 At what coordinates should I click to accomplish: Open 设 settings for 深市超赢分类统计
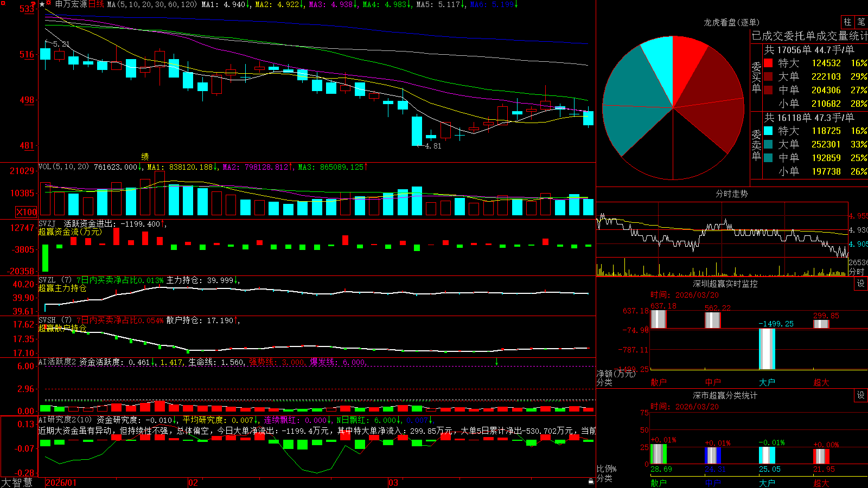point(861,395)
